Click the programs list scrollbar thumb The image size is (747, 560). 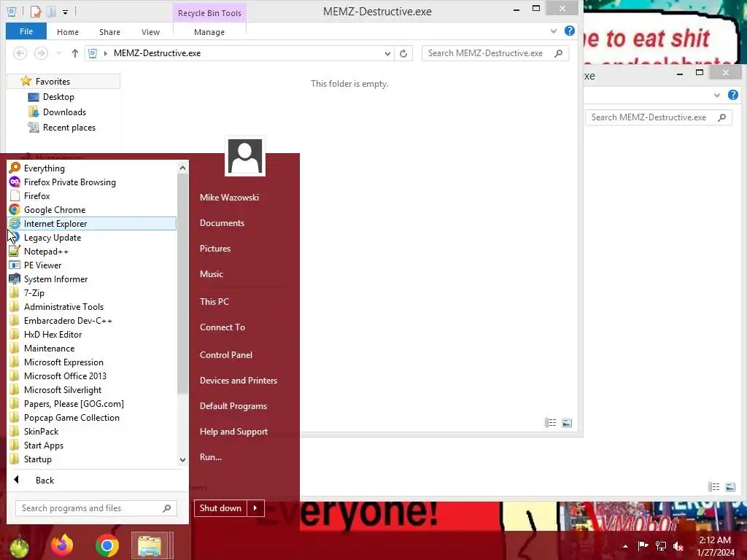click(182, 284)
